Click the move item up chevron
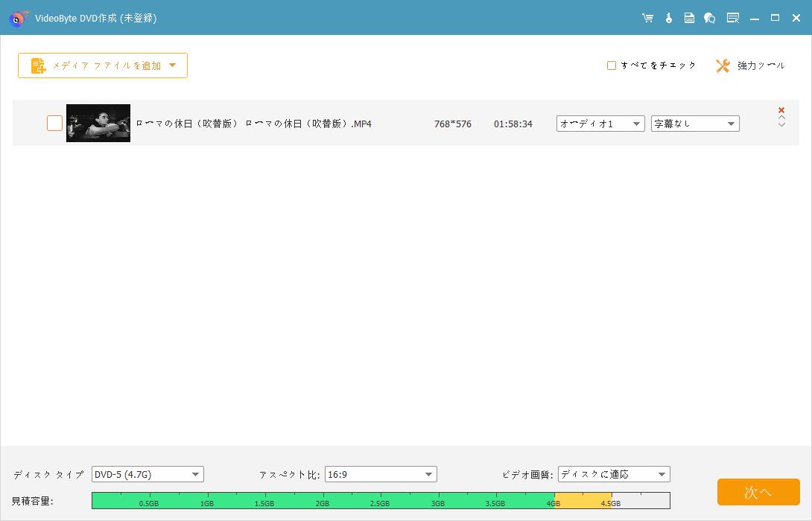This screenshot has width=812, height=521. pos(781,120)
